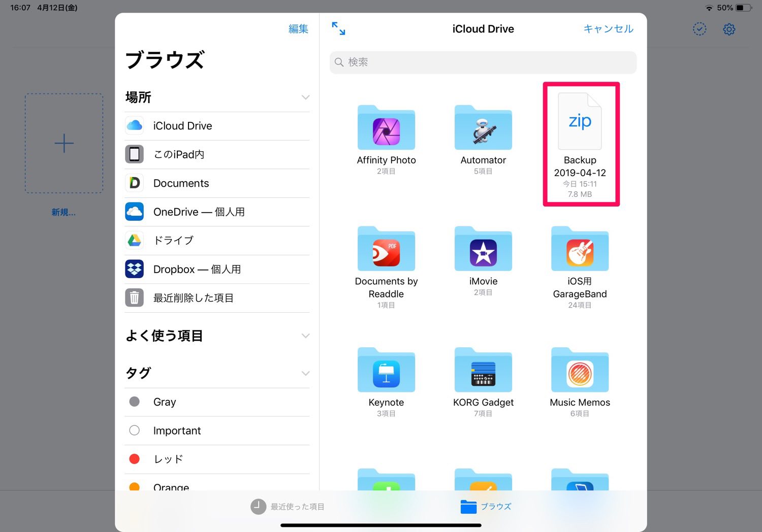The height and width of the screenshot is (532, 762).
Task: Collapse the よく使う項目 section chevron
Action: tap(305, 336)
